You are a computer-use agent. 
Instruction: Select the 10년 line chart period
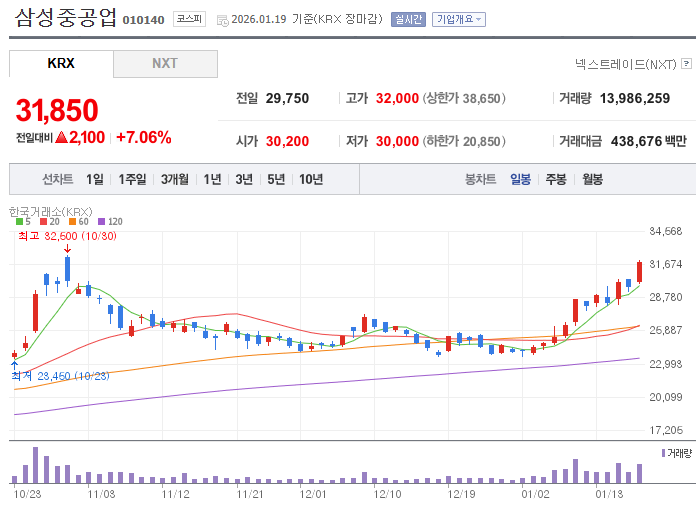(x=311, y=179)
